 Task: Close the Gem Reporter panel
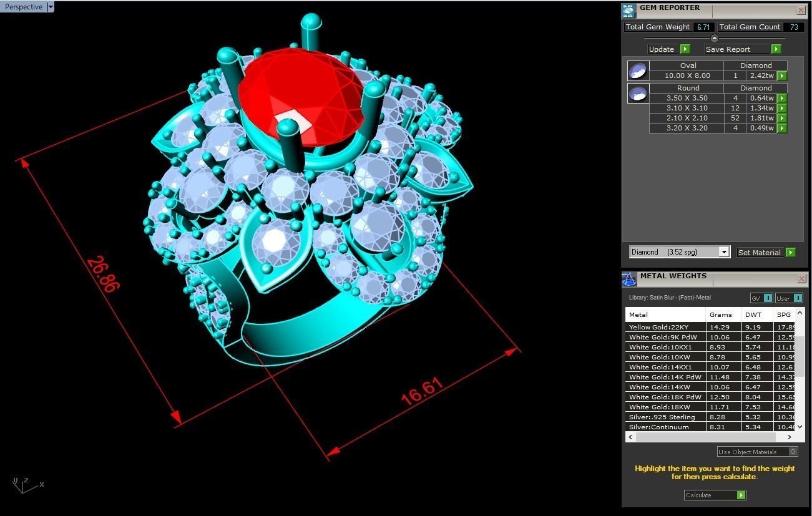(x=801, y=10)
